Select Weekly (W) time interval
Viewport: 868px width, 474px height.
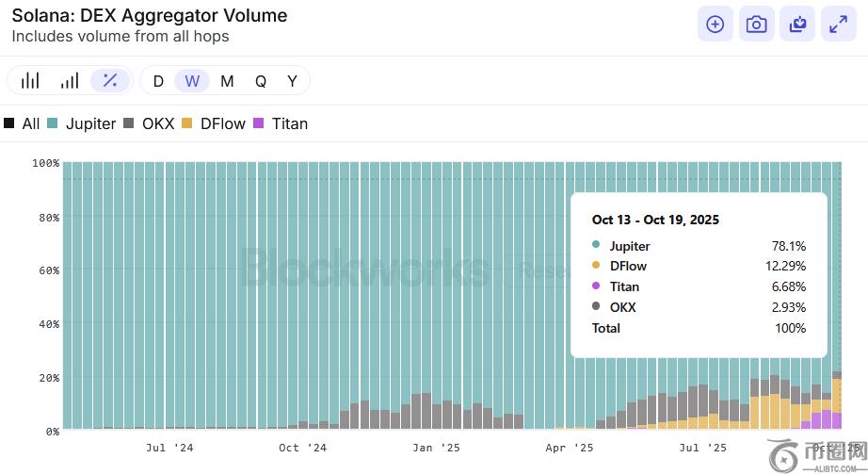(x=192, y=81)
